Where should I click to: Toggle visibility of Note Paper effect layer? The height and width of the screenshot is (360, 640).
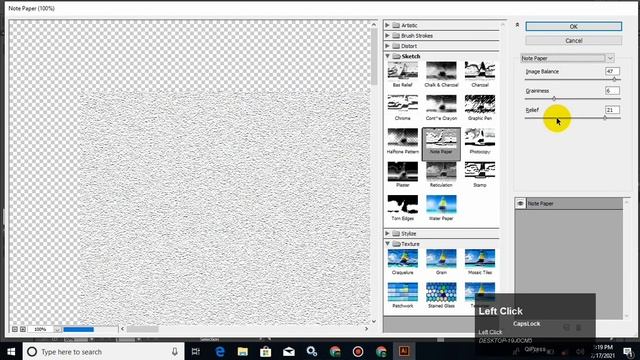[520, 203]
